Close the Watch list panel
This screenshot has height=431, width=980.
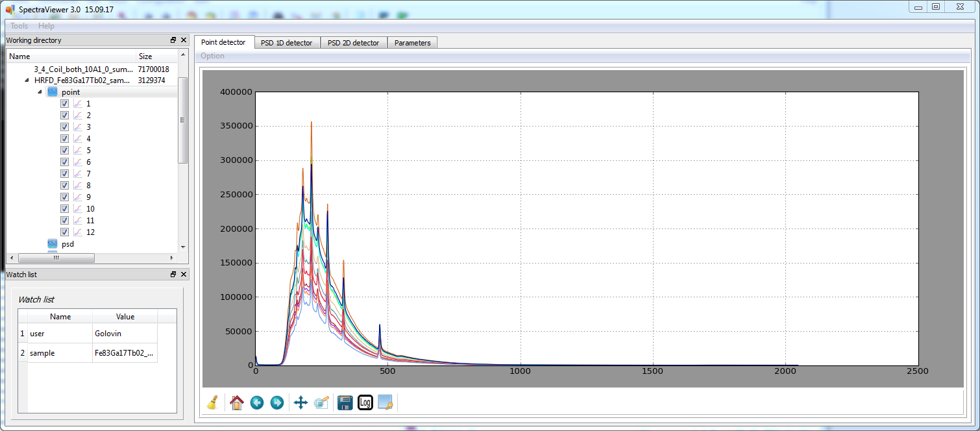pyautogui.click(x=184, y=275)
